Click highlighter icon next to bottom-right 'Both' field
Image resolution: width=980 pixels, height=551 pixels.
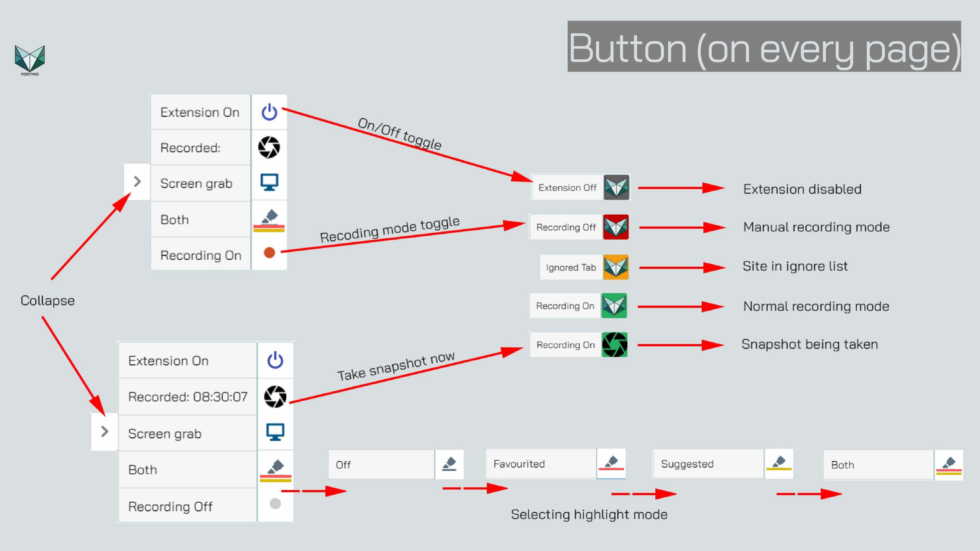pyautogui.click(x=949, y=465)
